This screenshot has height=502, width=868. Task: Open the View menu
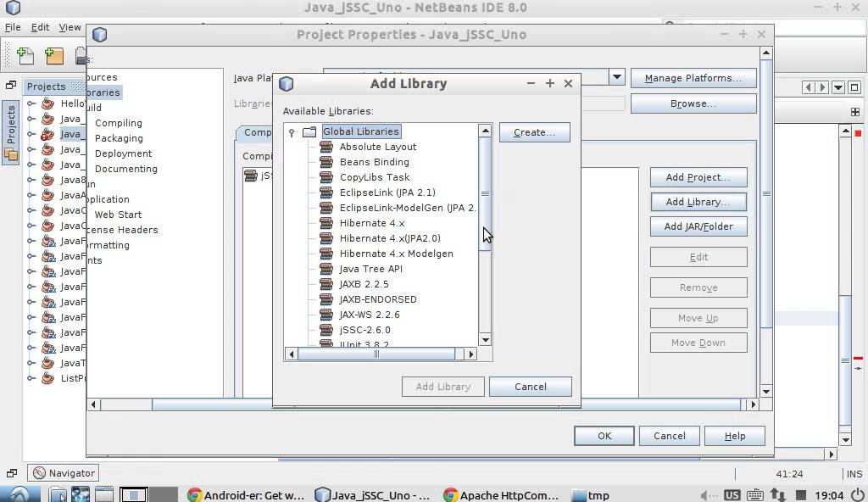(x=70, y=27)
